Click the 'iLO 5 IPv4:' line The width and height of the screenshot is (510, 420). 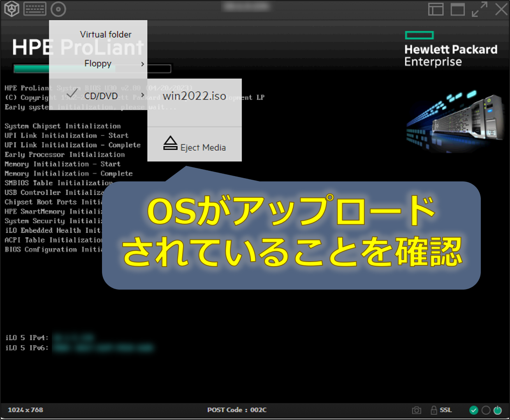27,338
